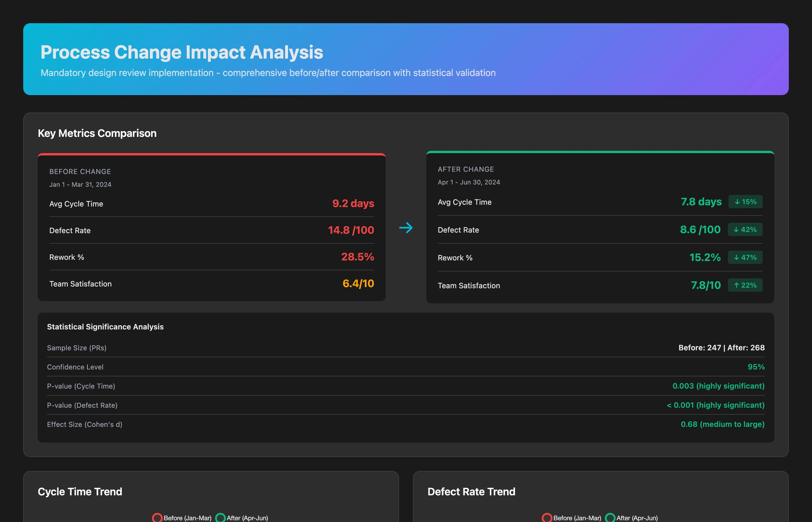Click the Process Change Impact Analysis title

(x=182, y=52)
